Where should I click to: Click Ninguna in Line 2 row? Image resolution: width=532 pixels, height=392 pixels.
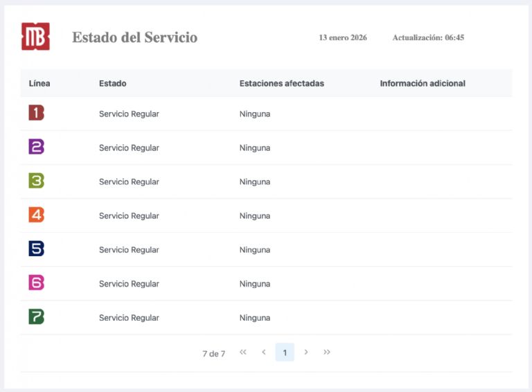tap(255, 148)
